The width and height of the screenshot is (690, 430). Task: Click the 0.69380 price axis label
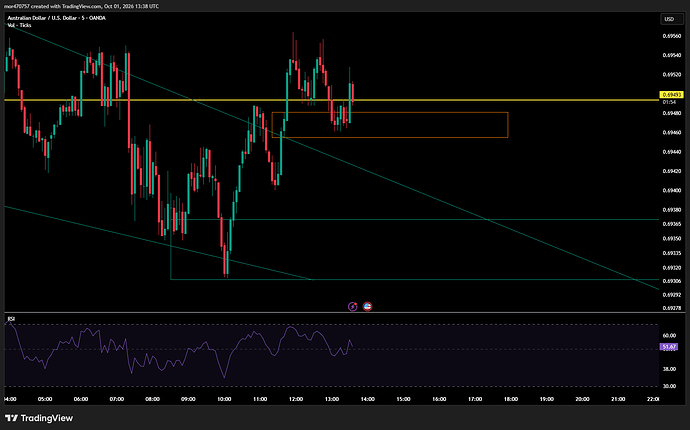pyautogui.click(x=672, y=210)
